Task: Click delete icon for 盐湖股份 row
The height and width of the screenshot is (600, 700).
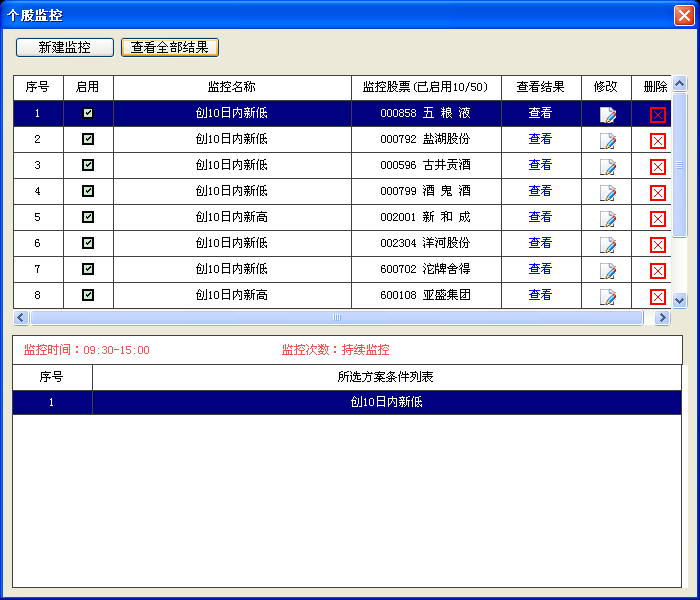Action: point(657,141)
